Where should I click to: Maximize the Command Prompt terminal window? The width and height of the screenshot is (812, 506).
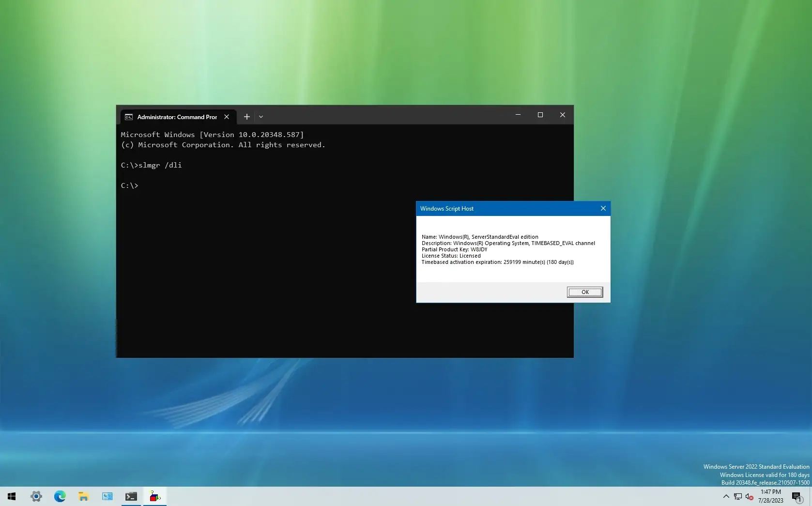(x=540, y=115)
